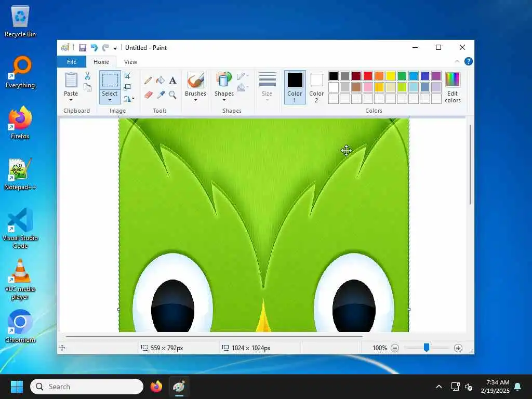Viewport: 532px width, 399px height.
Task: Show hidden icons in the system tray
Action: (438, 387)
